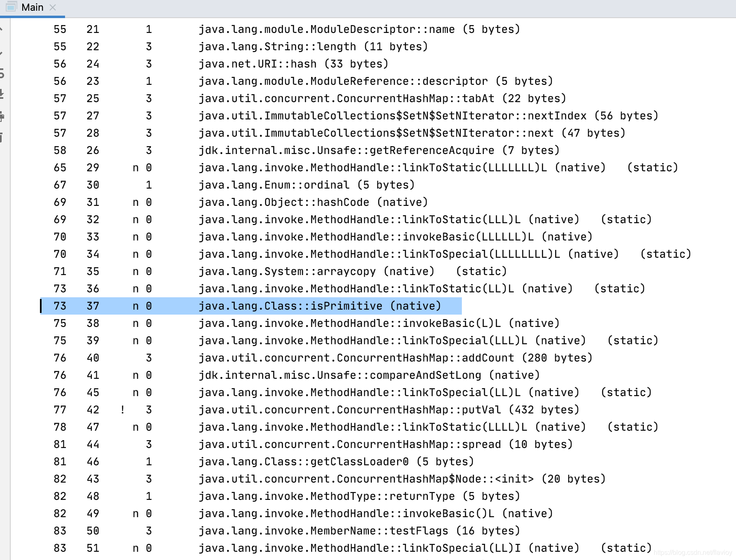Image resolution: width=736 pixels, height=560 pixels.
Task: Click the ConcurrentHashMap$Node::<init> (20 bytes) line
Action: point(402,479)
